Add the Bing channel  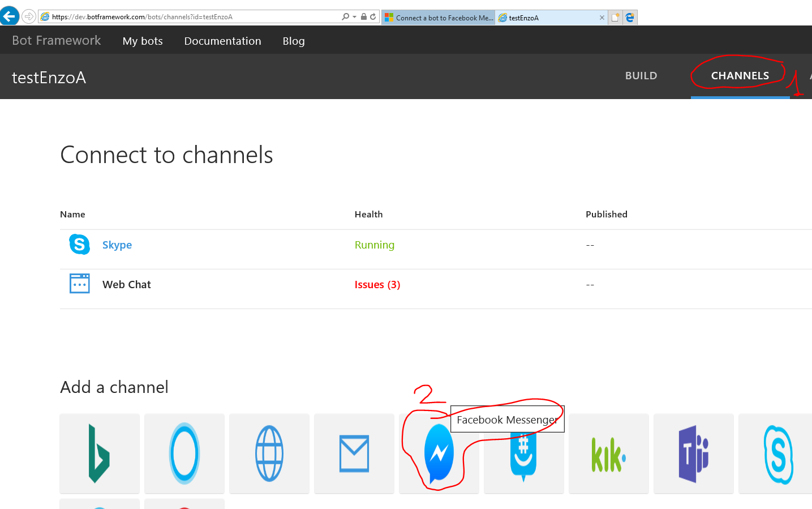[x=99, y=454]
